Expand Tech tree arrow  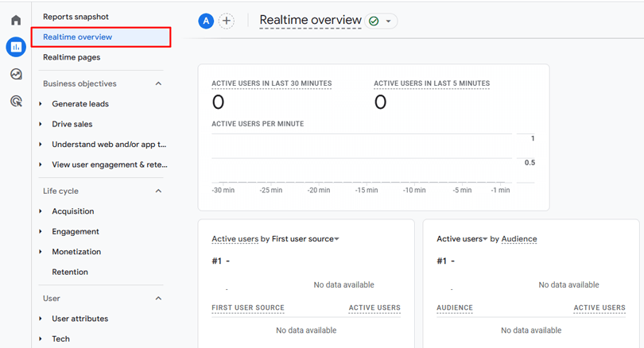click(x=41, y=339)
